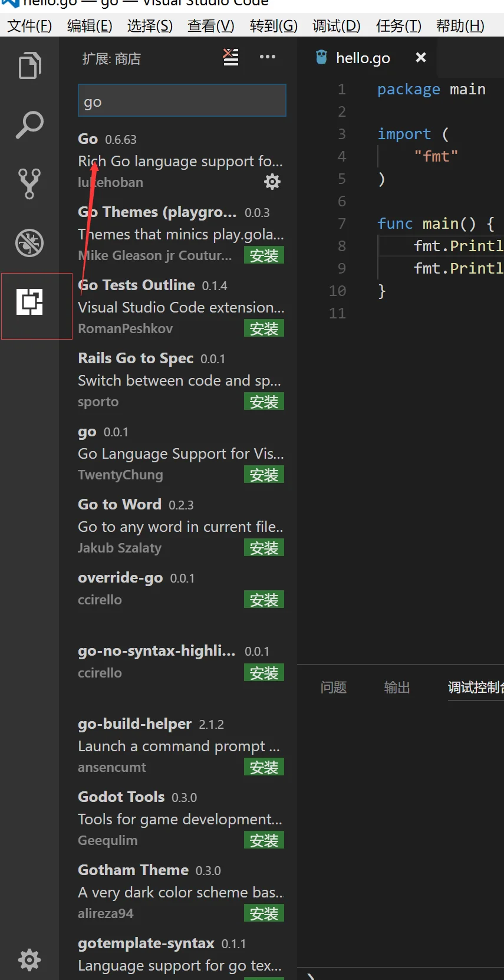Open the 调试(D) menu

336,26
